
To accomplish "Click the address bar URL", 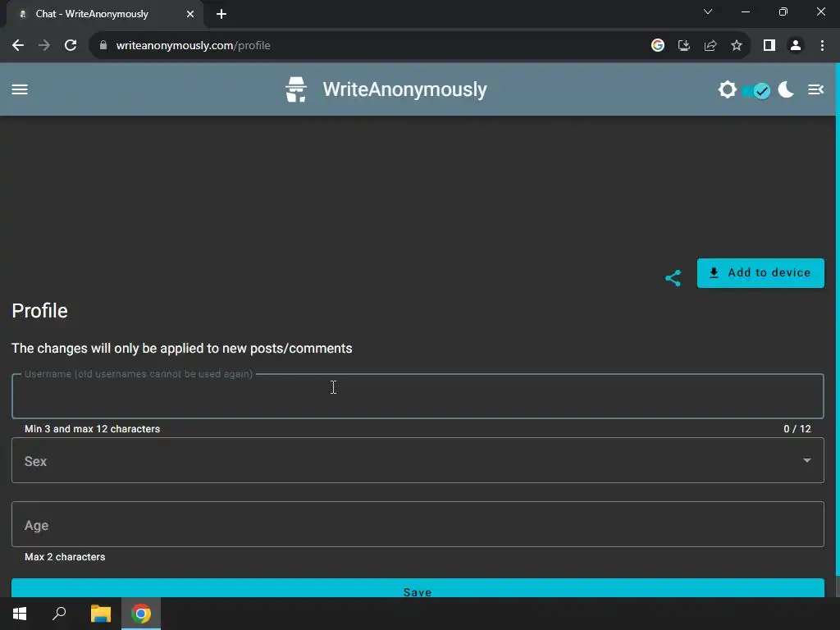I will (x=193, y=46).
